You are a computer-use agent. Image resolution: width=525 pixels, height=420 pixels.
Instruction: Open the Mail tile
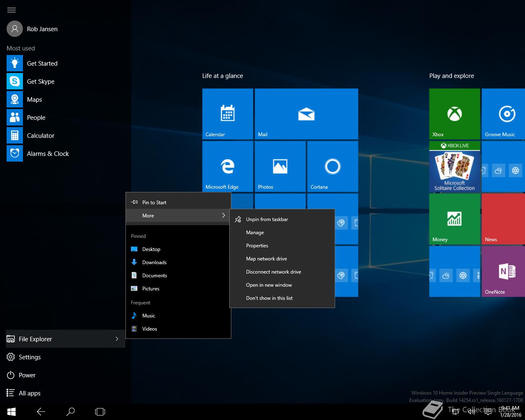point(306,114)
